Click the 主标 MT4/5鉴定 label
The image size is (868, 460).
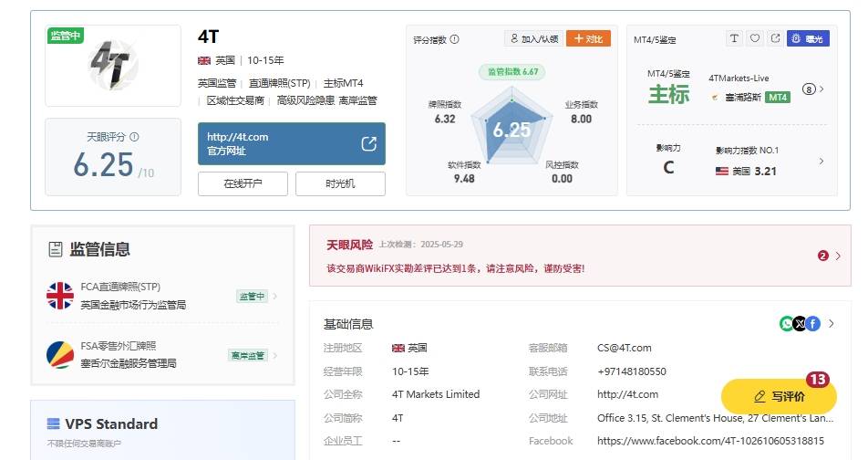tap(668, 95)
